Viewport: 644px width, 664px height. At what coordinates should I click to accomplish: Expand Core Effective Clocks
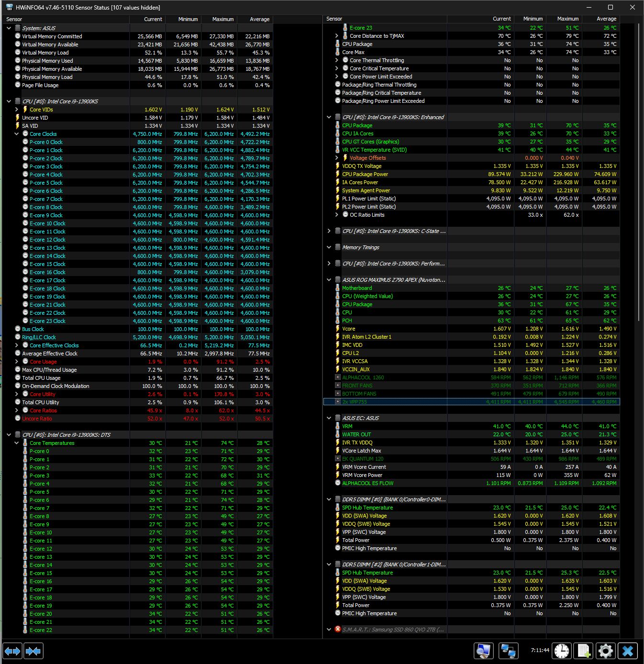(17, 345)
